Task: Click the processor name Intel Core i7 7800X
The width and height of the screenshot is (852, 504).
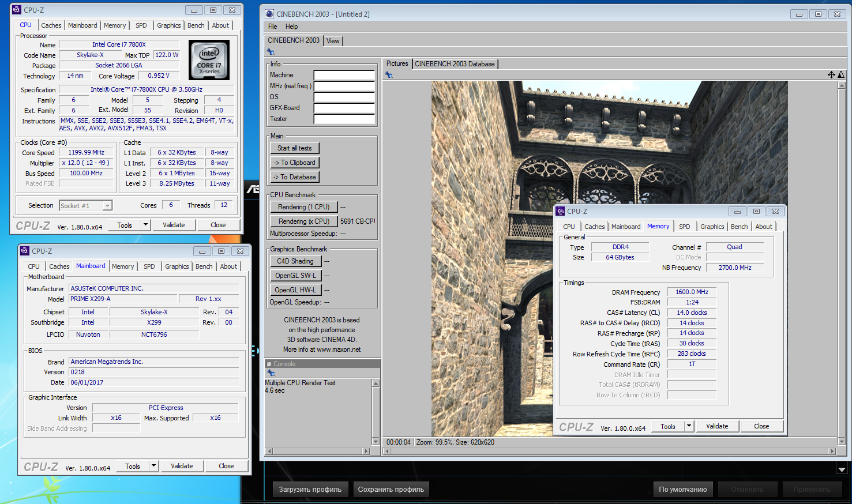Action: click(119, 44)
